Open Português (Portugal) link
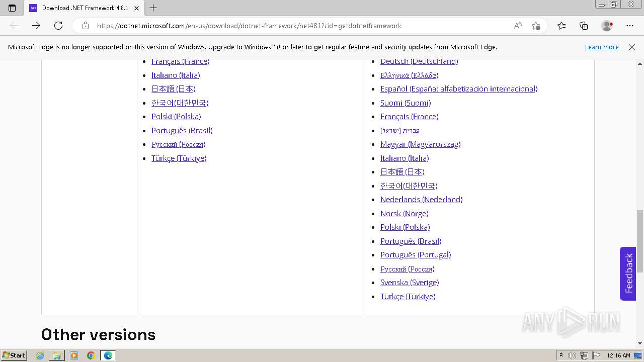644x362 pixels. pyautogui.click(x=416, y=255)
